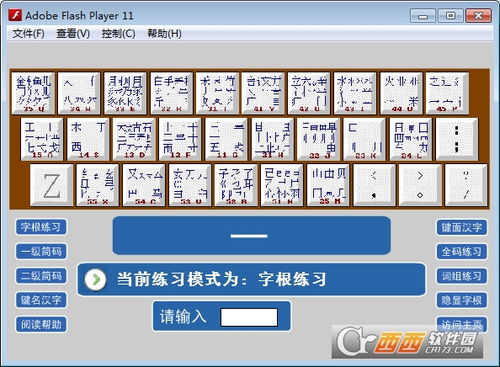The height and width of the screenshot is (367, 500).
Task: Open the 控制(C) menu
Action: tap(118, 34)
